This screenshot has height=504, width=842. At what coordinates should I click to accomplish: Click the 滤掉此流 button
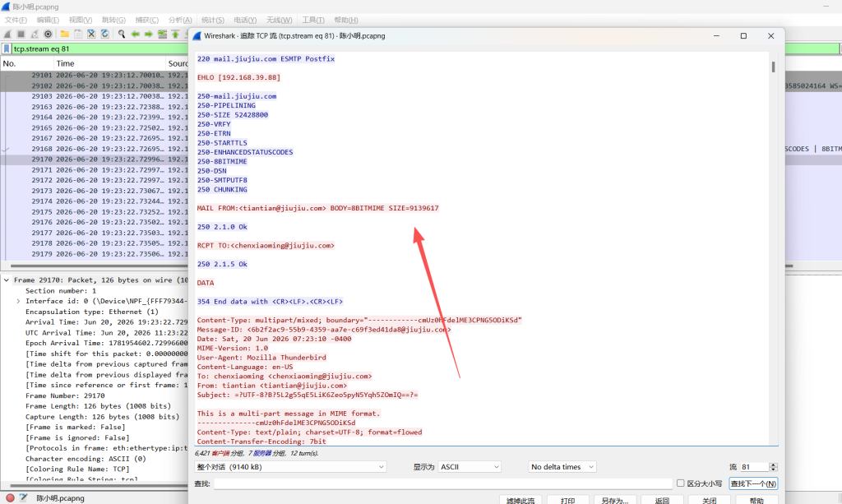point(520,500)
